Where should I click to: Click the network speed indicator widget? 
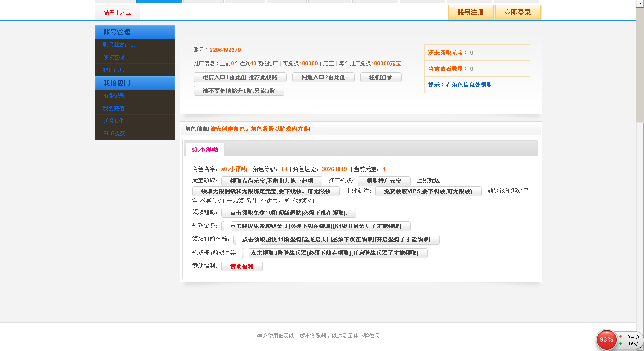tap(630, 340)
